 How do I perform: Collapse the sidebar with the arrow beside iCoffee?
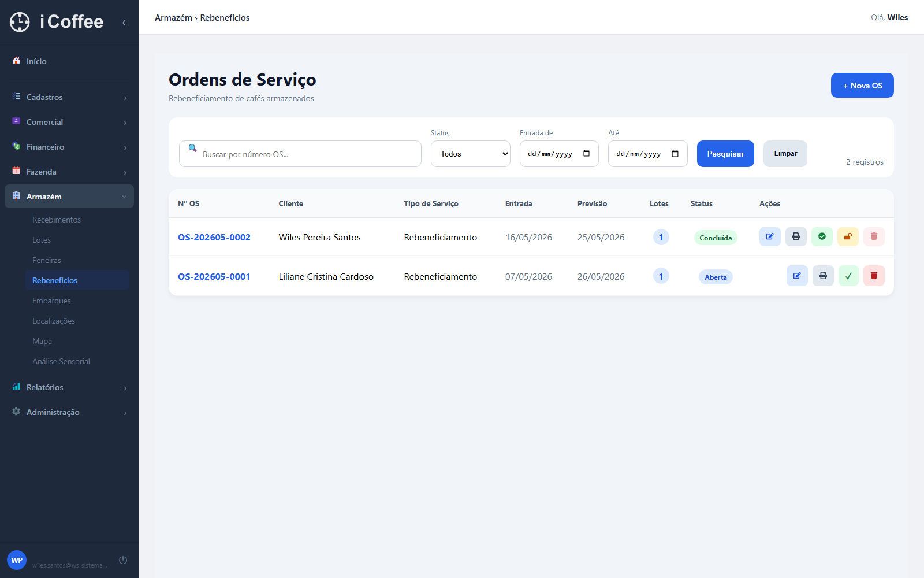124,23
